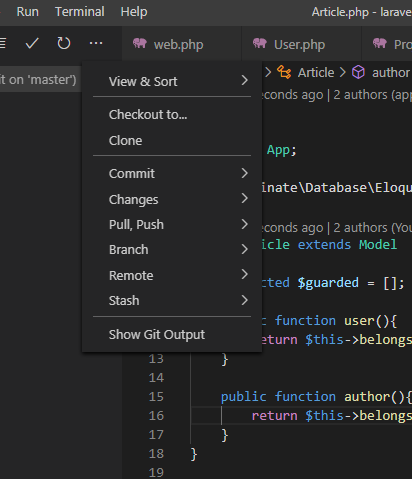
Task: Click the author method cube icon
Action: pyautogui.click(x=358, y=72)
